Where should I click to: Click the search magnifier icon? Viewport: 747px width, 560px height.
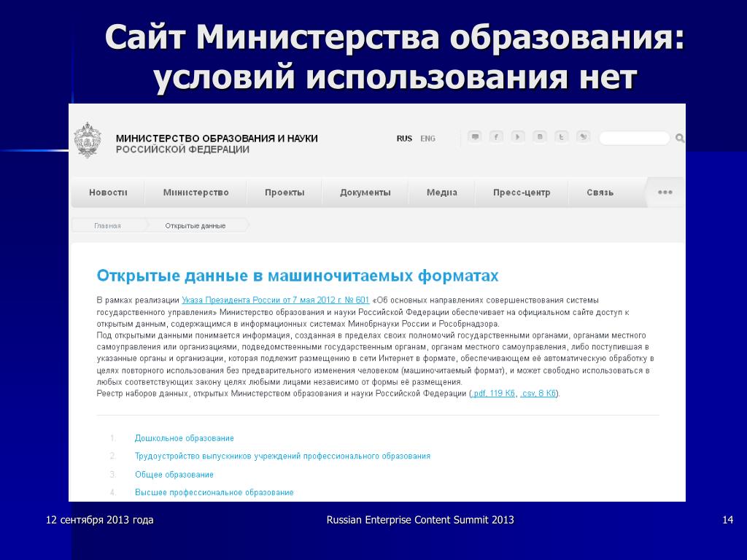(x=680, y=138)
